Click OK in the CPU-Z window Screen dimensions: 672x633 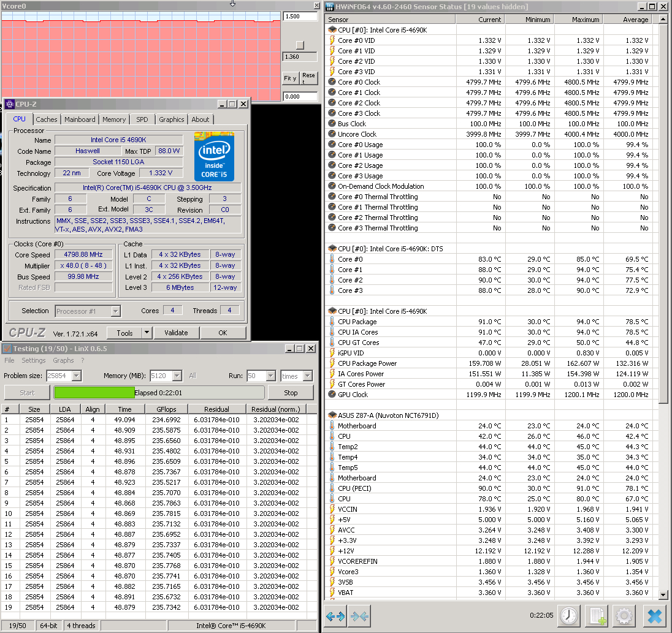(223, 333)
